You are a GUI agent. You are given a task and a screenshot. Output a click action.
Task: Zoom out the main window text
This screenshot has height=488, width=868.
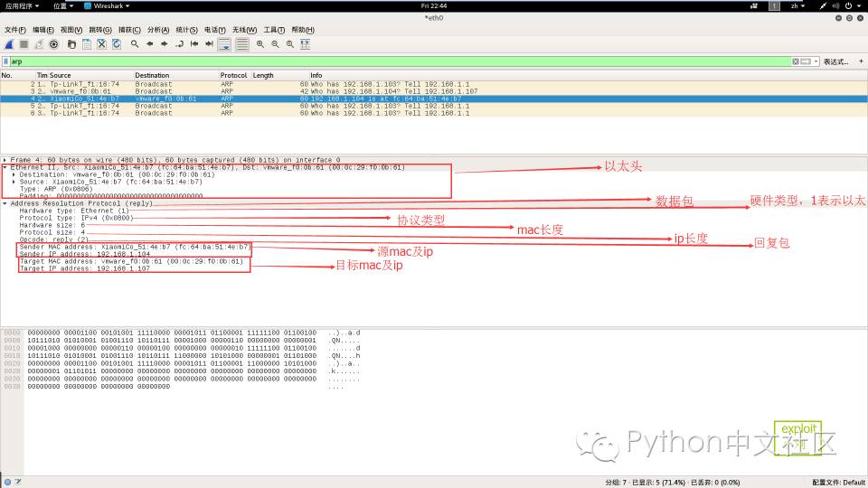click(275, 44)
